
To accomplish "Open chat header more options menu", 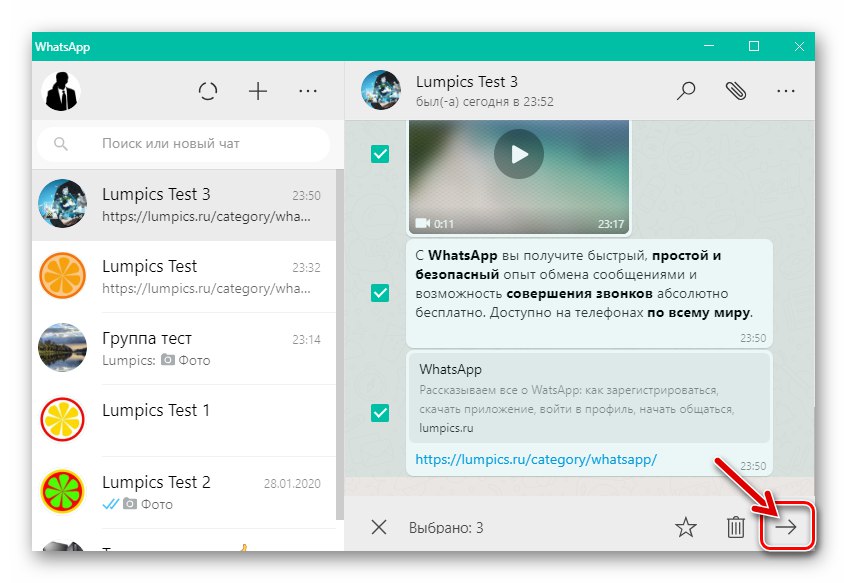I will pos(785,91).
